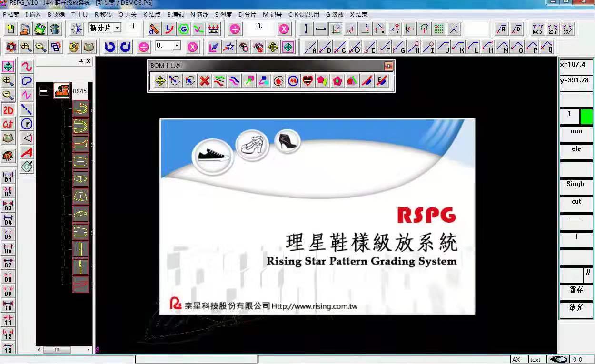Select line style A tool
Image resolution: width=595 pixels, height=364 pixels.
pyautogui.click(x=310, y=47)
